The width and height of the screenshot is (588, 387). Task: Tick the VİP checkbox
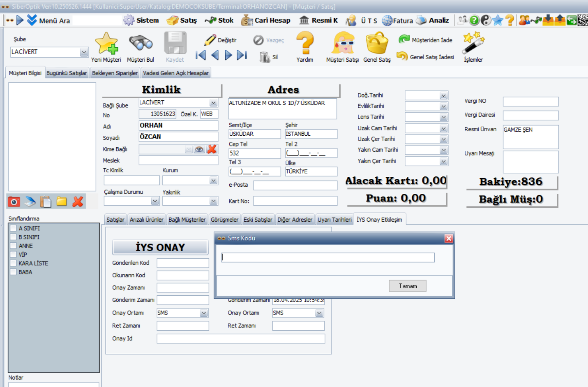click(14, 255)
